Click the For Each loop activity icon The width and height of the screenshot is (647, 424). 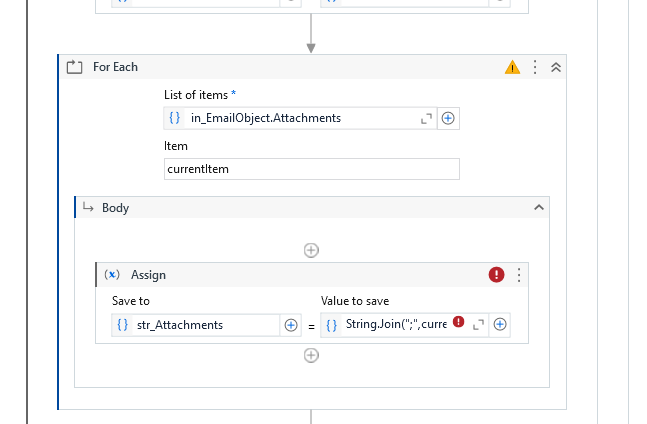[x=75, y=67]
